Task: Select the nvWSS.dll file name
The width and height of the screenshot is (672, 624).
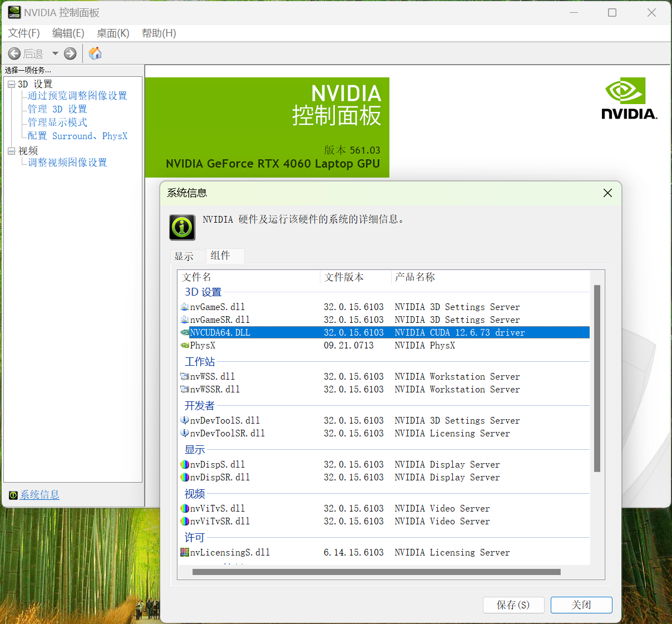Action: (213, 376)
